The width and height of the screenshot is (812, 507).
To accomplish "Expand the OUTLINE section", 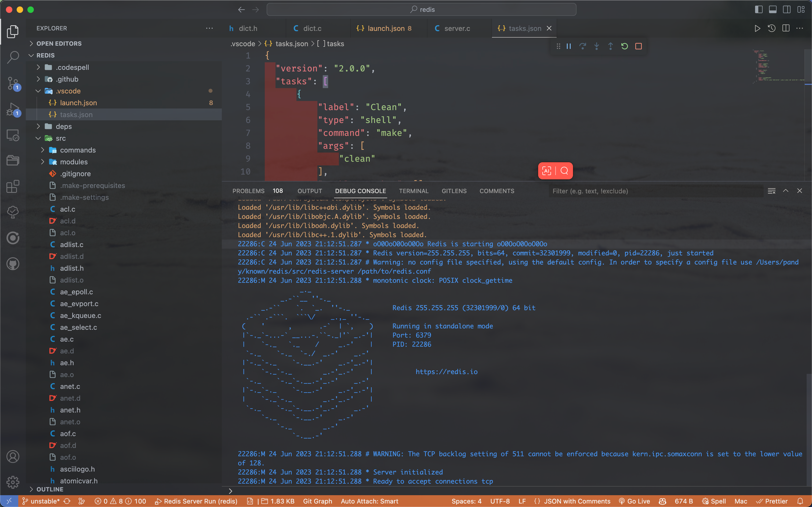I will tap(31, 489).
